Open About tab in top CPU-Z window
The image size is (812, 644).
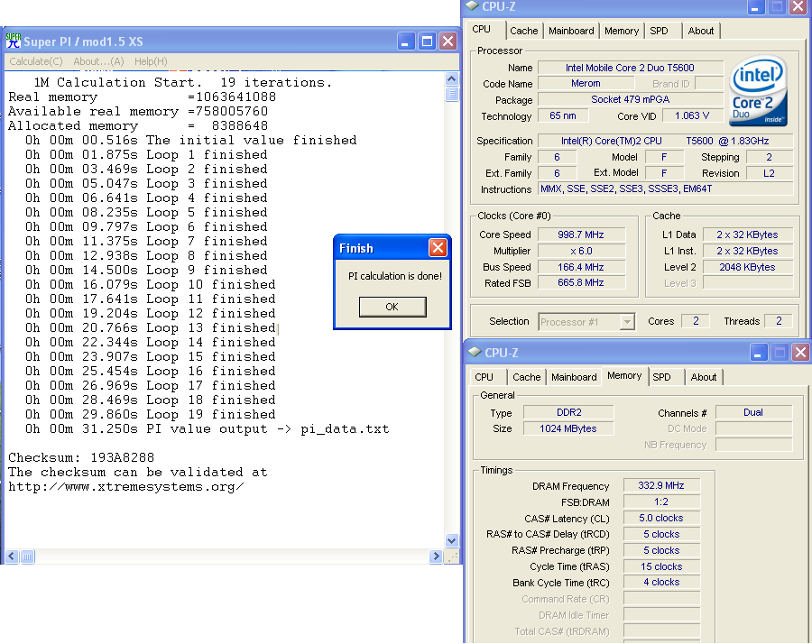coord(701,31)
